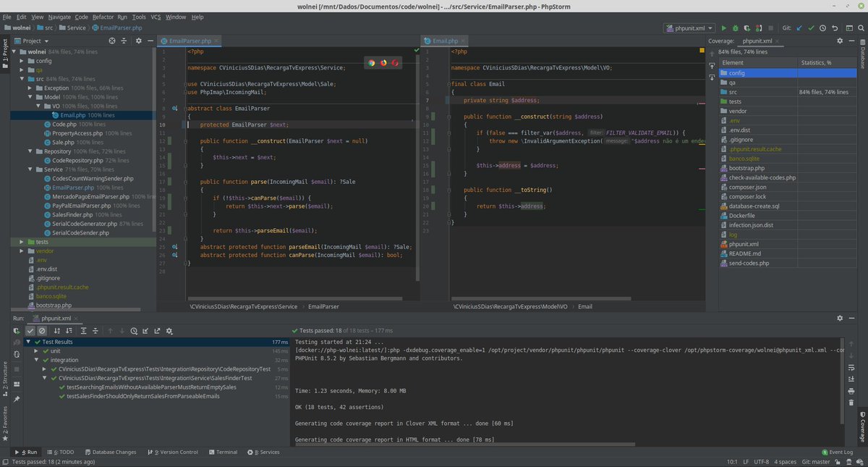
Task: Open the Project view dropdown
Action: (32, 41)
